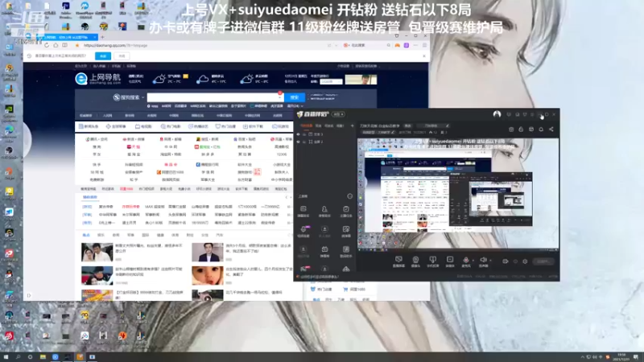This screenshot has width=644, height=362.
Task: Toggle lock icon of 全屏 2 source
Action: click(304, 142)
